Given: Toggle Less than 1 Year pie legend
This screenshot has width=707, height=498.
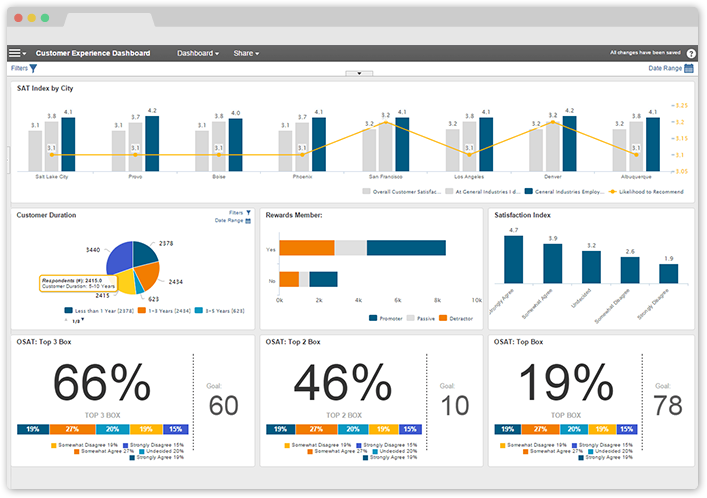Looking at the screenshot, I should [x=99, y=311].
